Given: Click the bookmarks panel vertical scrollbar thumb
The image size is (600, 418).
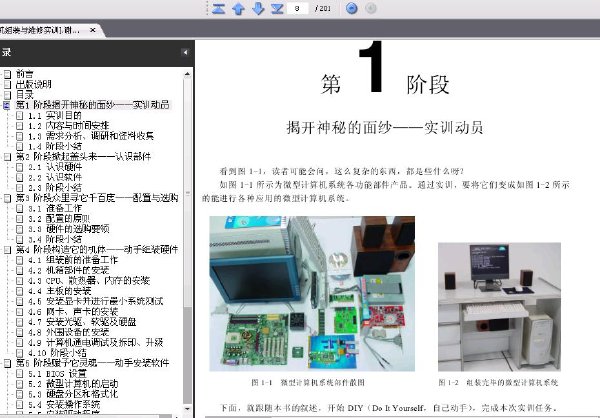Looking at the screenshot, I should (187, 191).
